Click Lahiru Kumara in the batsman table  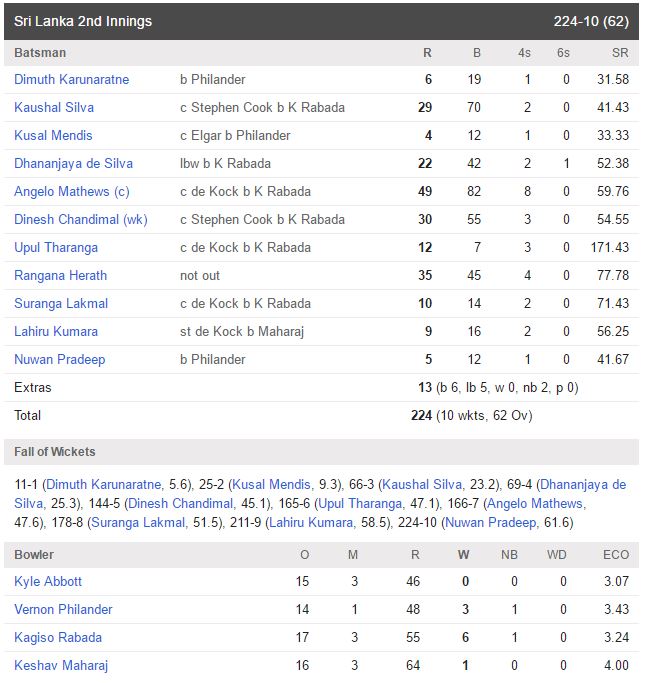coord(56,331)
